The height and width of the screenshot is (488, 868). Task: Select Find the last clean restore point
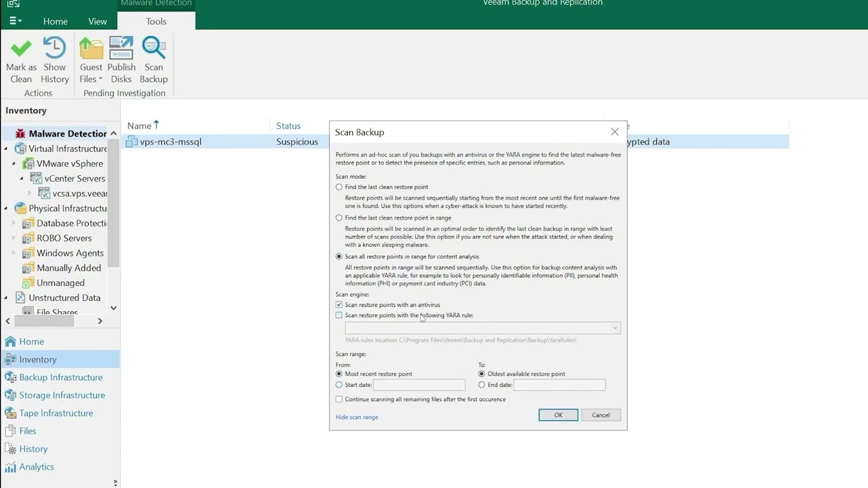click(339, 186)
